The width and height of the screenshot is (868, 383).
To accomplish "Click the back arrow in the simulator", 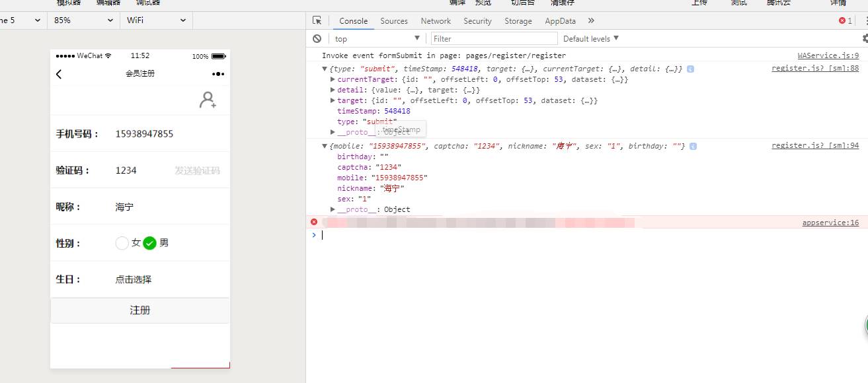I will coord(59,74).
